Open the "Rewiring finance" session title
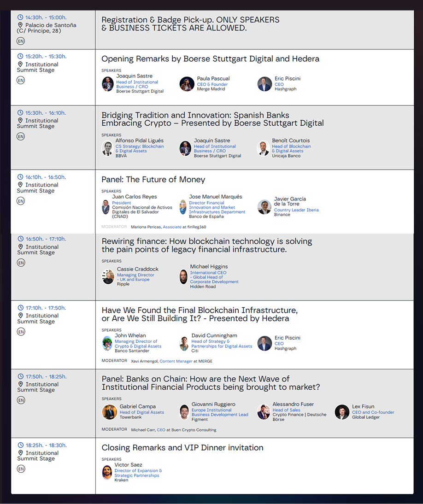Screen dimensions: 423x504 206,245
